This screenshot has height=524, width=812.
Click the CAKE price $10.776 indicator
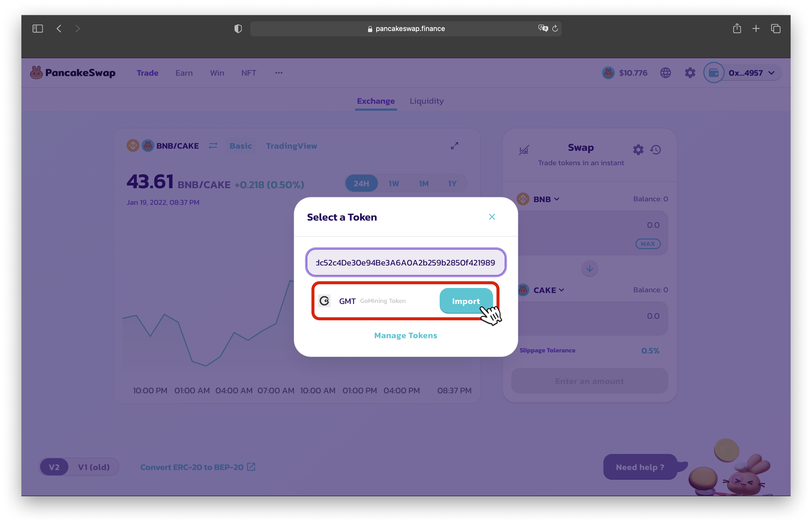point(625,73)
